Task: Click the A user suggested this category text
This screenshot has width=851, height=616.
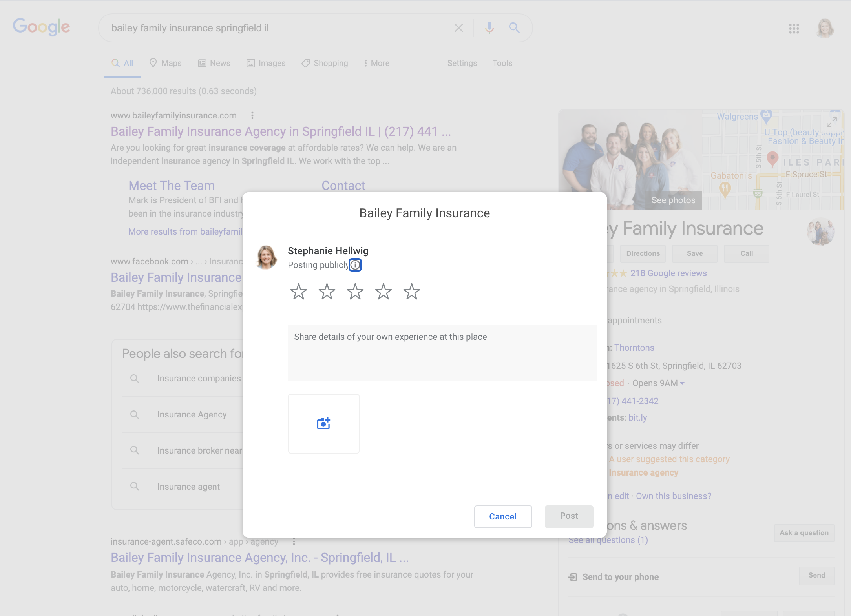Action: tap(669, 459)
